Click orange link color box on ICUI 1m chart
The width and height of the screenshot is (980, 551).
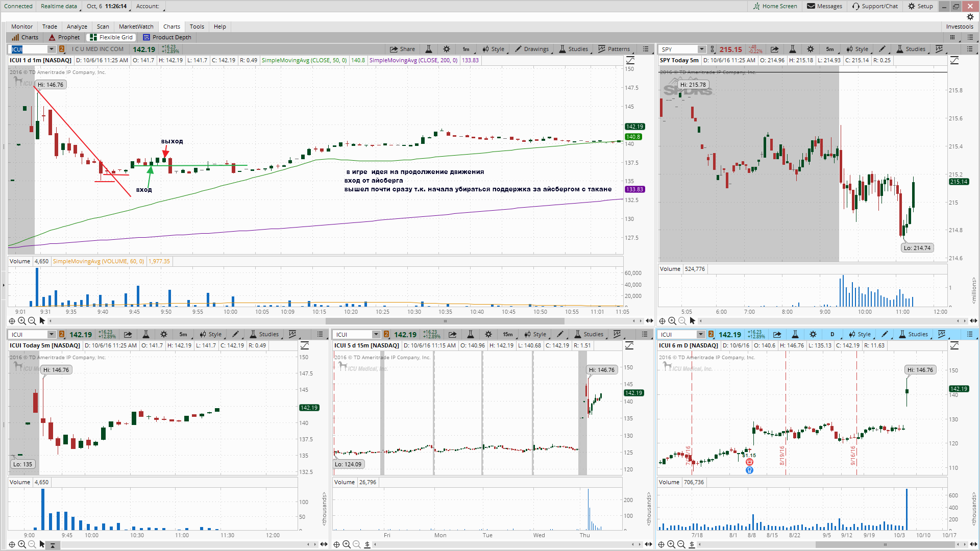point(62,49)
